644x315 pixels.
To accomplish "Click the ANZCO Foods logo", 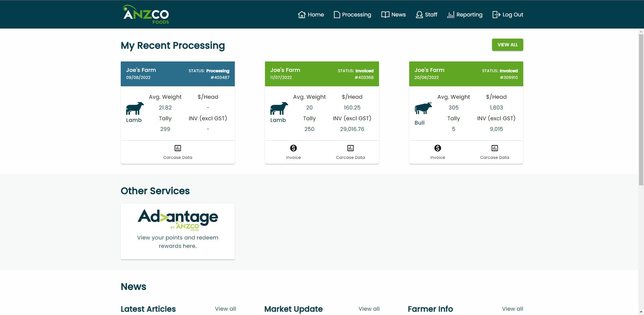I will [x=146, y=14].
